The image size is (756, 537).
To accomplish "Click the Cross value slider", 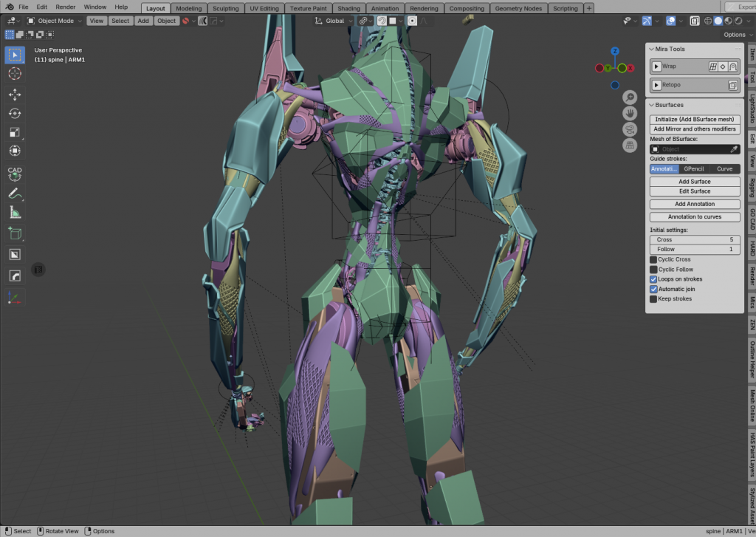I will (695, 240).
